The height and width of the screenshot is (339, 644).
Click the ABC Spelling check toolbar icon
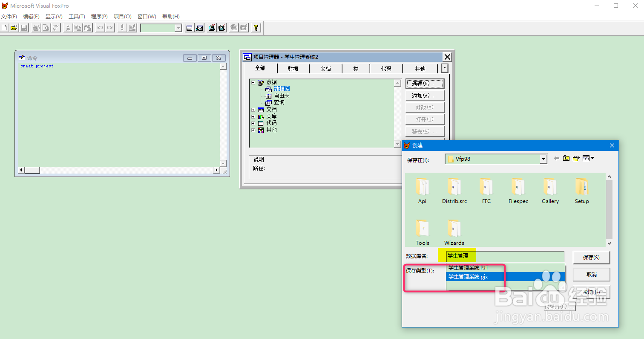pos(56,28)
